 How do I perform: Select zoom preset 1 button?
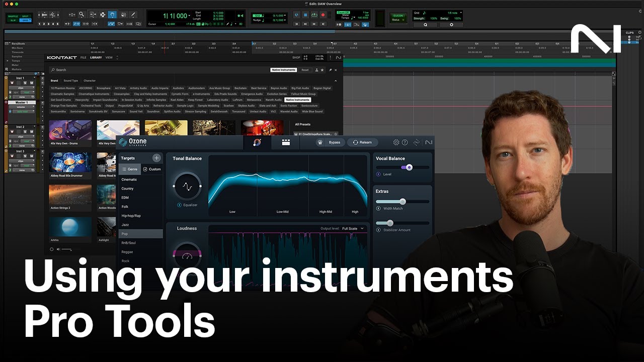(40, 24)
